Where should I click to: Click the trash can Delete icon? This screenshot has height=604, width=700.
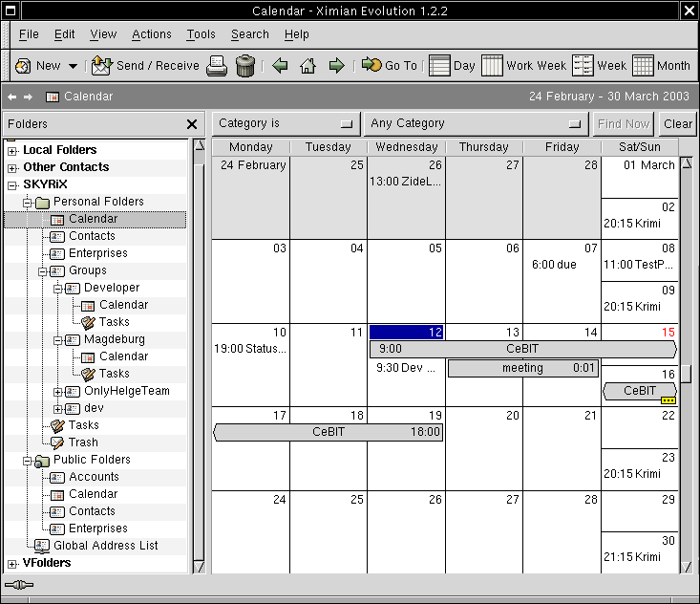tap(244, 66)
